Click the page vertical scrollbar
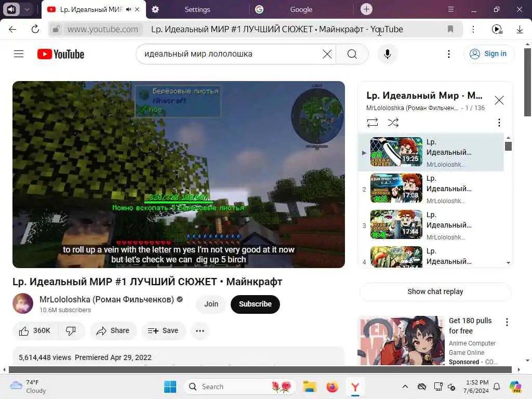Image resolution: width=532 pixels, height=399 pixels. pyautogui.click(x=527, y=82)
